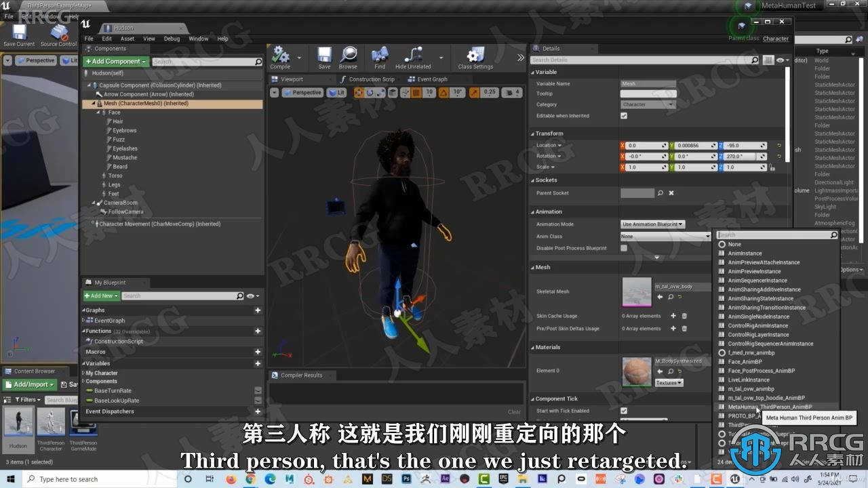Select the translate gizmo mode icon
The height and width of the screenshot is (488, 868).
click(359, 93)
